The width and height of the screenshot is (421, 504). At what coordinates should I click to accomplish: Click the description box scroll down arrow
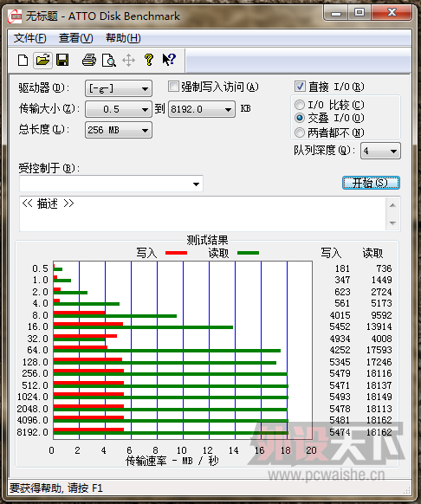click(x=392, y=223)
